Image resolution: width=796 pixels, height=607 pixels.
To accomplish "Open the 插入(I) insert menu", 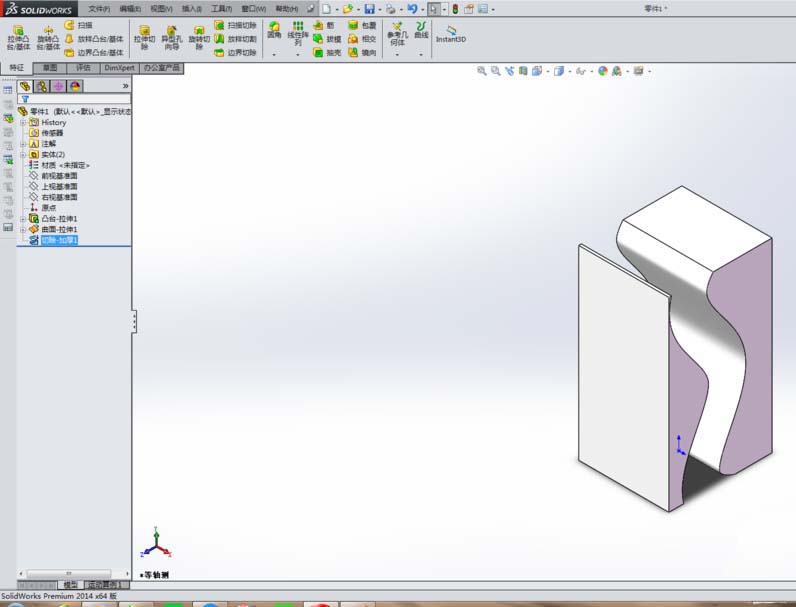I will tap(191, 9).
